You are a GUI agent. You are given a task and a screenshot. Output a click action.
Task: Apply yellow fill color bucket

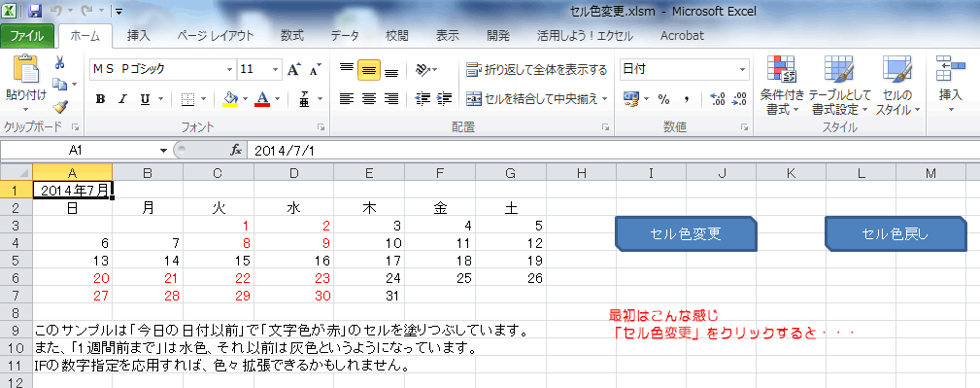231,99
